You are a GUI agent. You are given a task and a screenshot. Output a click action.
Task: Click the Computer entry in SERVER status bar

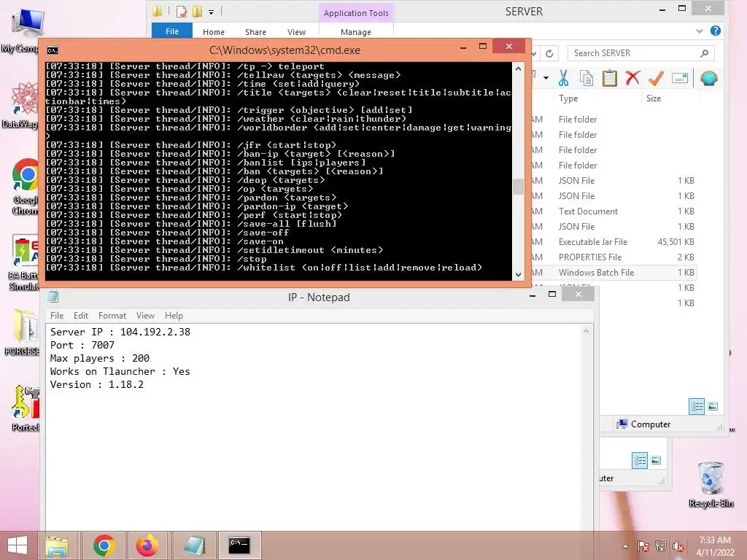click(643, 424)
